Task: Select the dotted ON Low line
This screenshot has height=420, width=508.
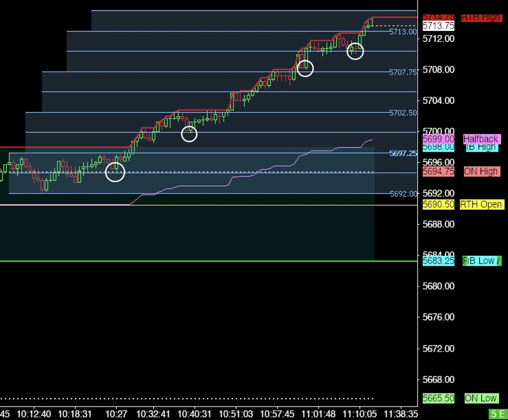Action: tap(187, 398)
